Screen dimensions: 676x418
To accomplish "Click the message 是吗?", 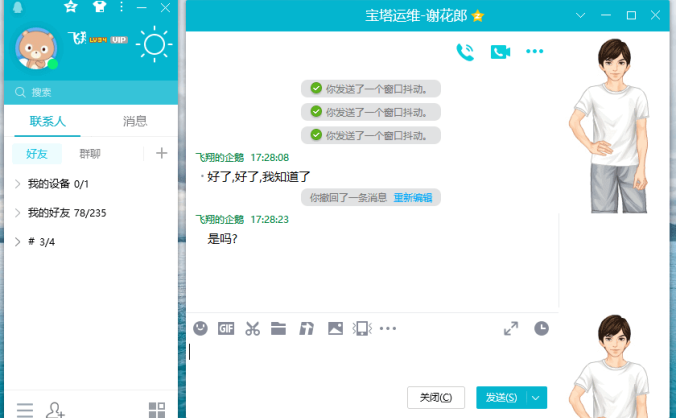I will (x=222, y=238).
